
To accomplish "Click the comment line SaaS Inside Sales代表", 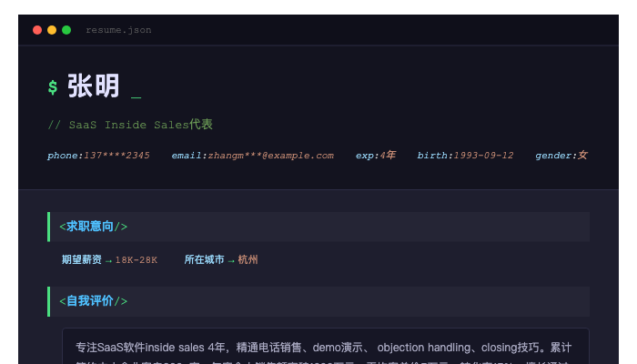I will tap(130, 125).
